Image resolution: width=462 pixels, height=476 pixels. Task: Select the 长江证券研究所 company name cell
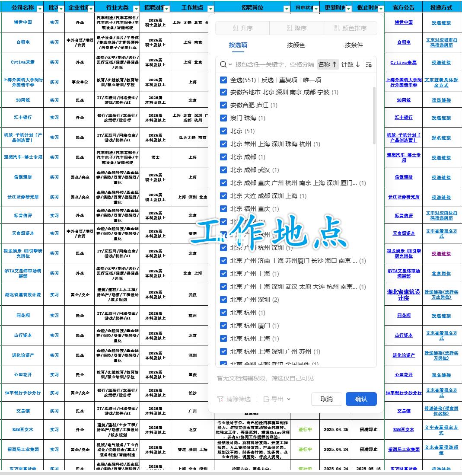point(23,197)
